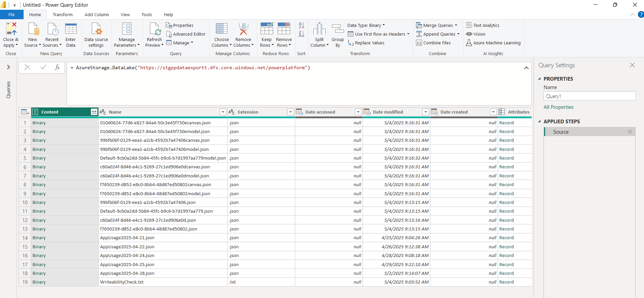644x298 pixels.
Task: Click the Remove Columns icon
Action: click(x=243, y=29)
